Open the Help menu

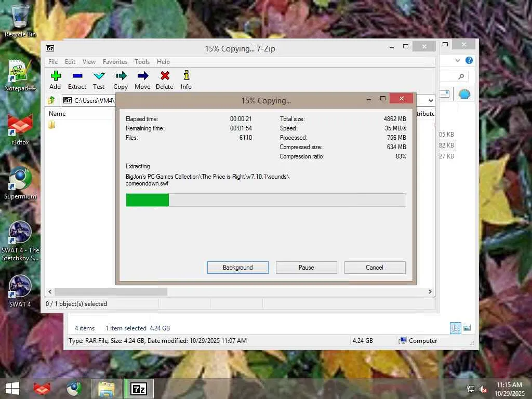pos(163,62)
